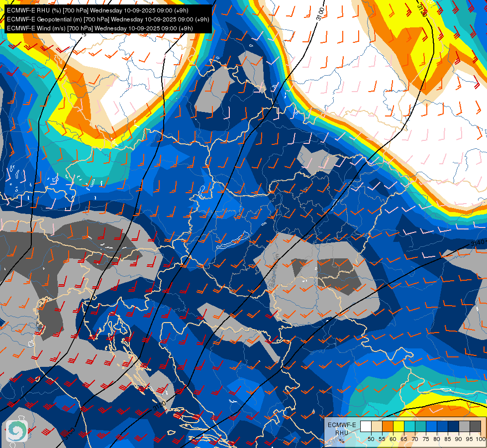Viewport: 487px width, 448px height.
Task: Click the '75' legend tick label
Action: click(x=426, y=439)
